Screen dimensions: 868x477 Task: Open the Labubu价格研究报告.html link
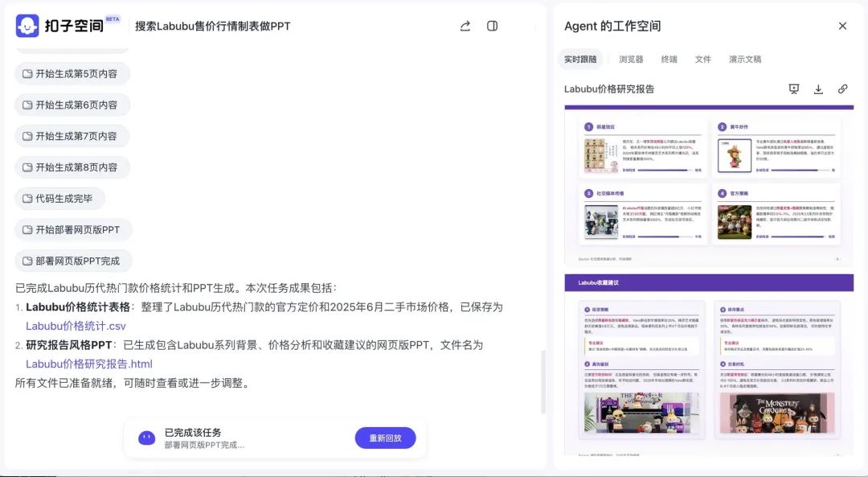tap(89, 364)
